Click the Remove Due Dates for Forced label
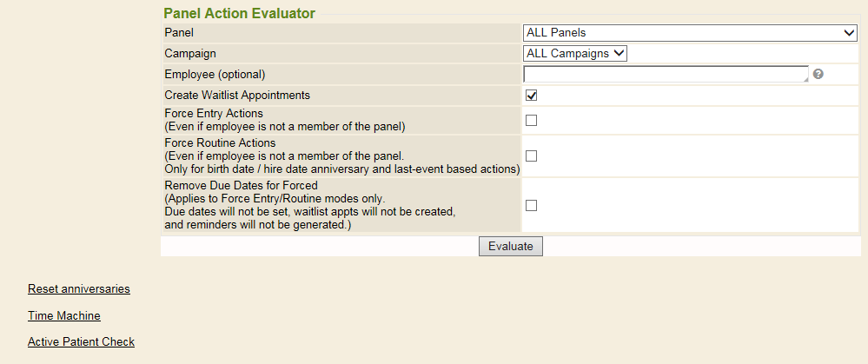The image size is (868, 364). (x=242, y=185)
